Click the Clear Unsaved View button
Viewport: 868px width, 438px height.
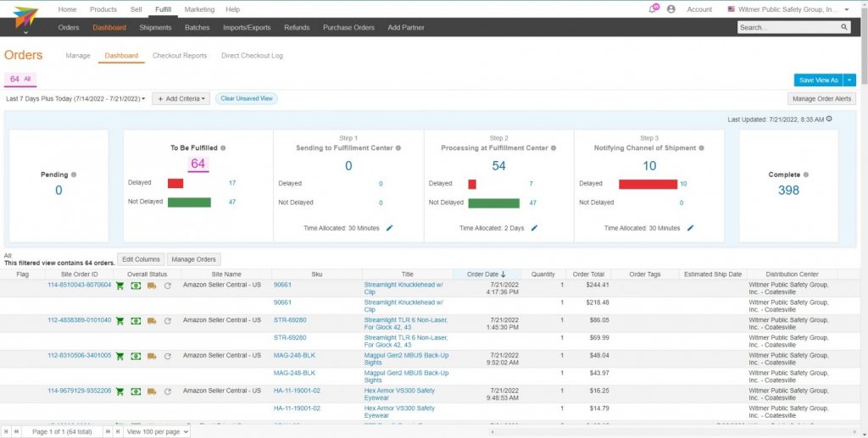247,98
